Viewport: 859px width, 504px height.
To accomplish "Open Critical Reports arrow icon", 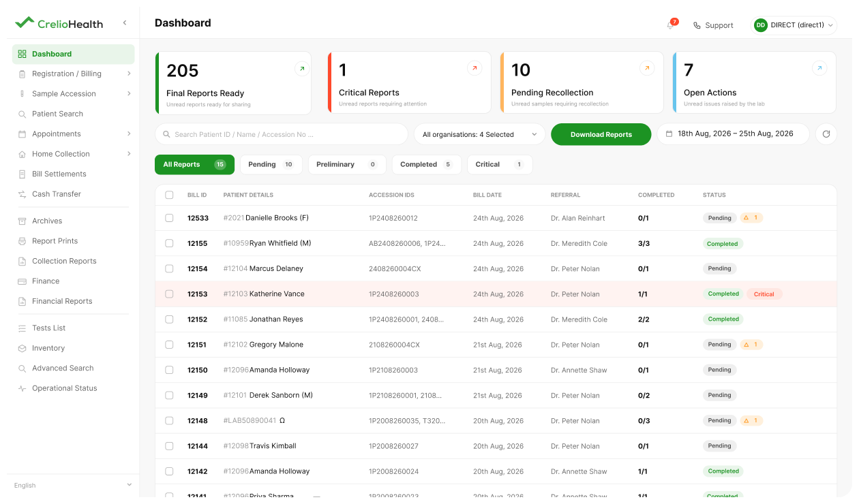I will point(474,68).
